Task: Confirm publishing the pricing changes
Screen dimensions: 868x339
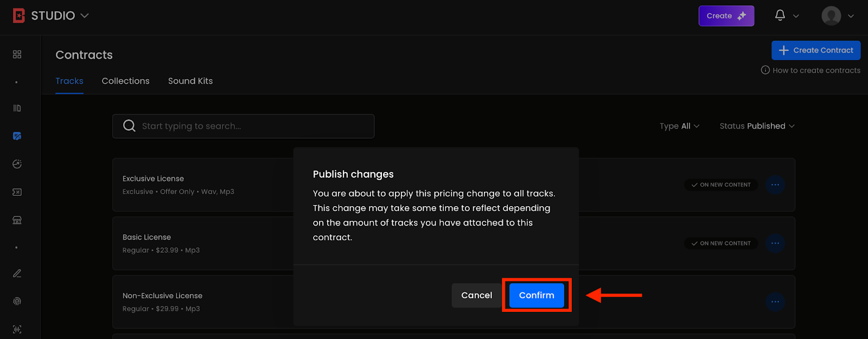Action: 537,295
